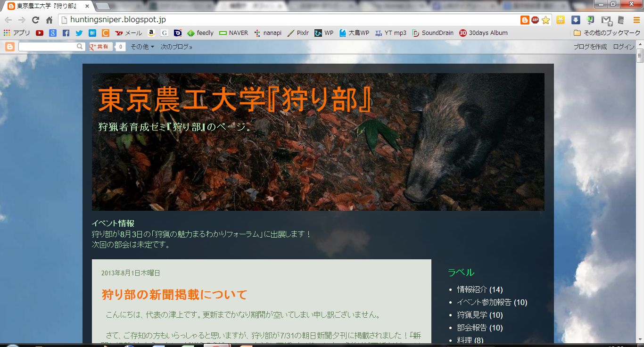Image resolution: width=644 pixels, height=347 pixels.
Task: Click the Blogger logo in the navbar
Action: (x=10, y=47)
